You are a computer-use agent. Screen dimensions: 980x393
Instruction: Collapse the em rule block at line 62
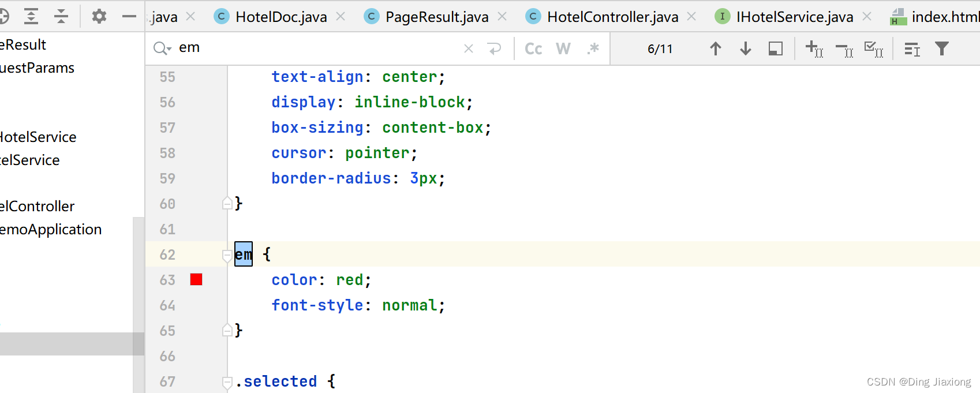[227, 254]
